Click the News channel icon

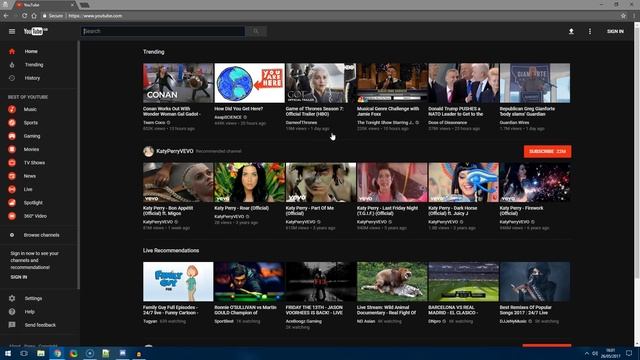pyautogui.click(x=12, y=176)
